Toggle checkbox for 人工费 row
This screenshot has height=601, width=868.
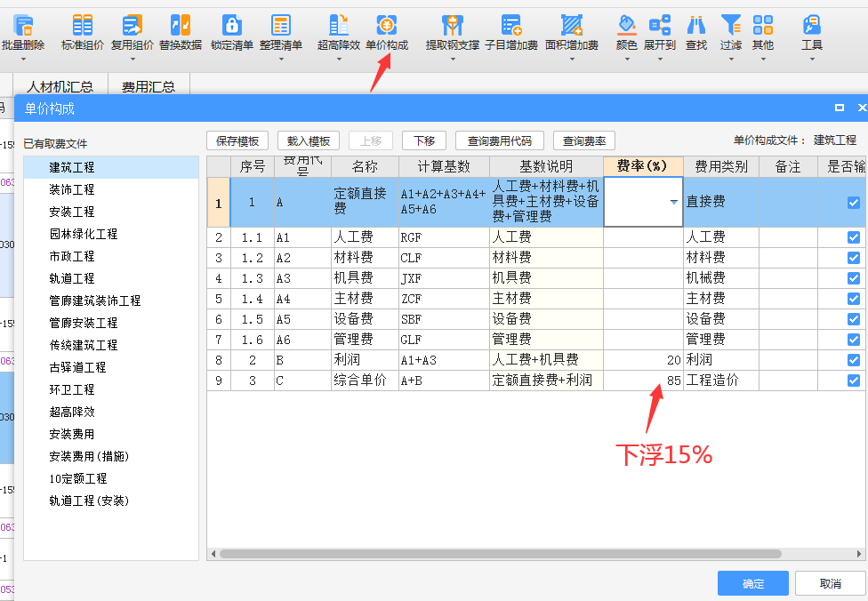tap(854, 237)
